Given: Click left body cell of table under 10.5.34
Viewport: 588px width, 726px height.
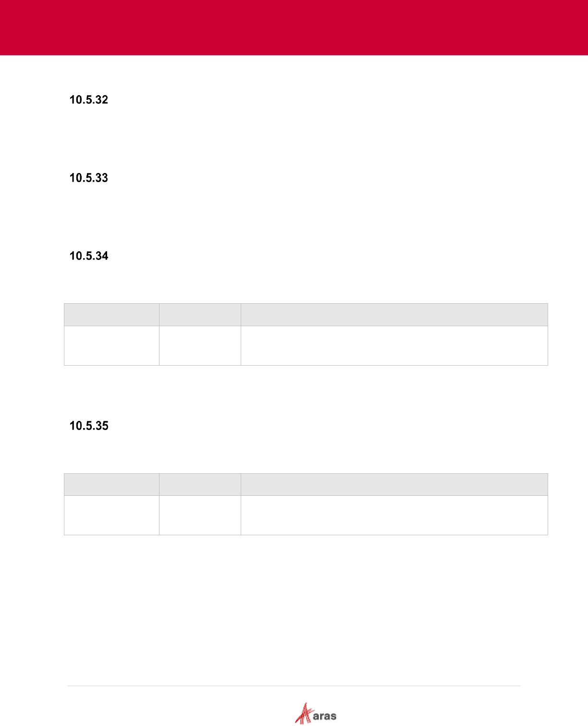Looking at the screenshot, I should [111, 346].
